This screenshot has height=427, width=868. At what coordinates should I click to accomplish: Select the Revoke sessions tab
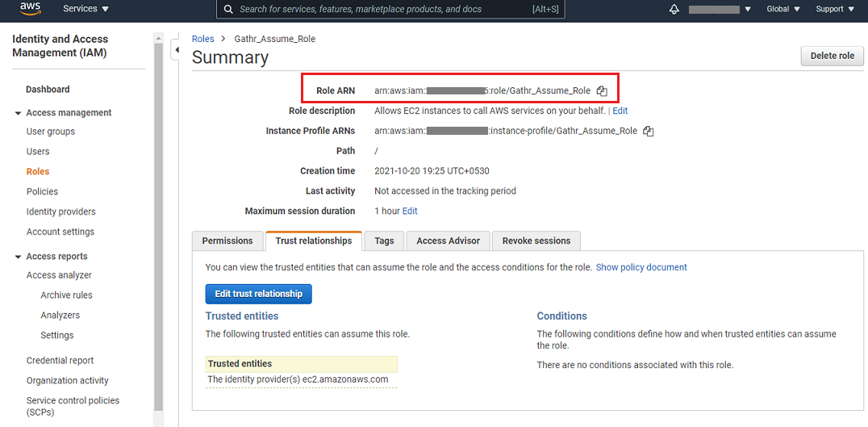tap(536, 241)
